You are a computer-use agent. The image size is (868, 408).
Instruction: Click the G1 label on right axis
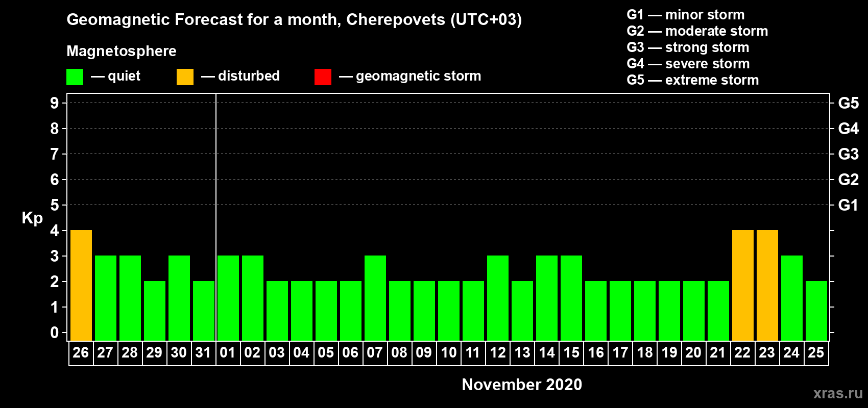point(848,205)
